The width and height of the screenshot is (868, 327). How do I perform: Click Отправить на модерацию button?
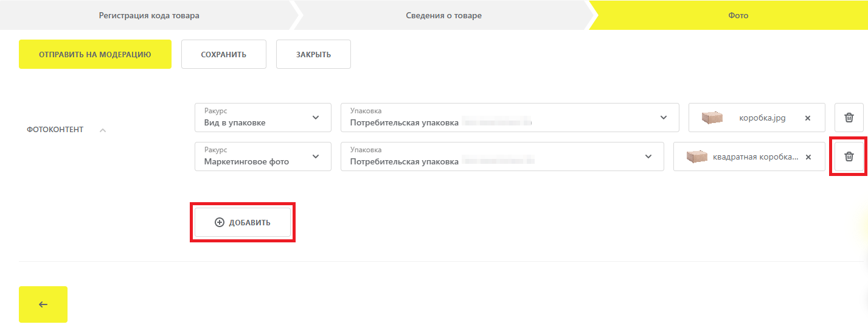point(95,54)
